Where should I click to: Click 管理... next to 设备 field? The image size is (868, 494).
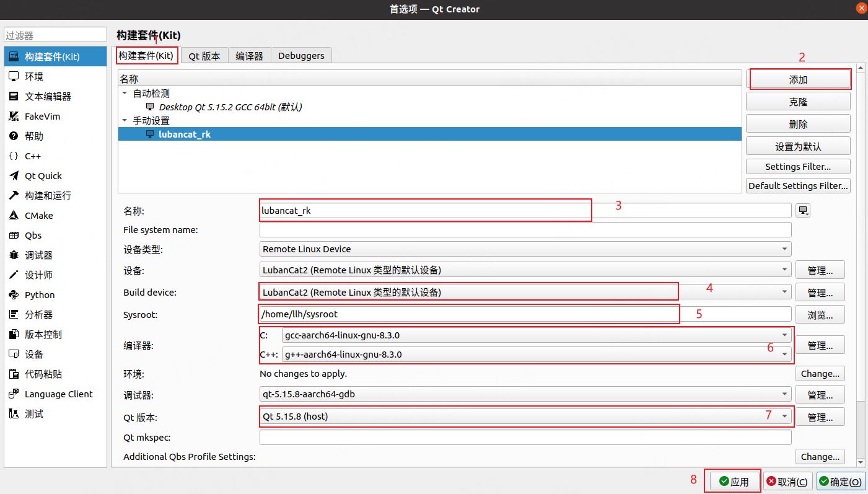point(820,270)
